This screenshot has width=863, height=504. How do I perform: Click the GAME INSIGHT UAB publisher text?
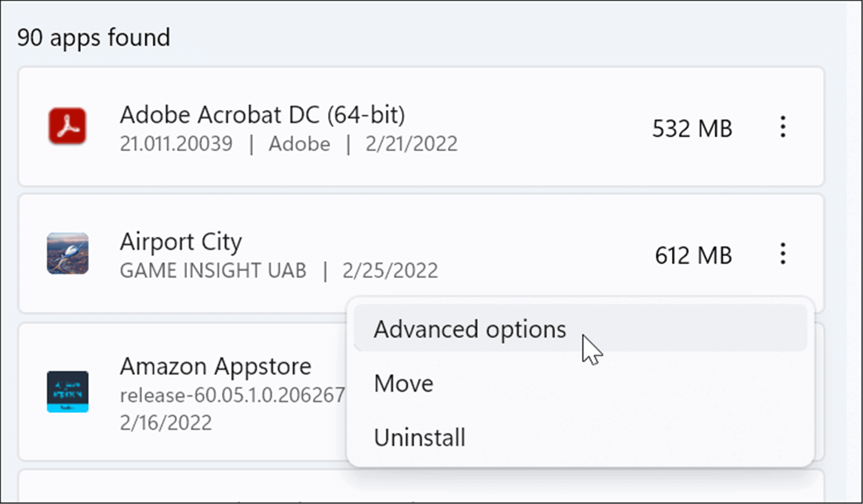(x=213, y=270)
